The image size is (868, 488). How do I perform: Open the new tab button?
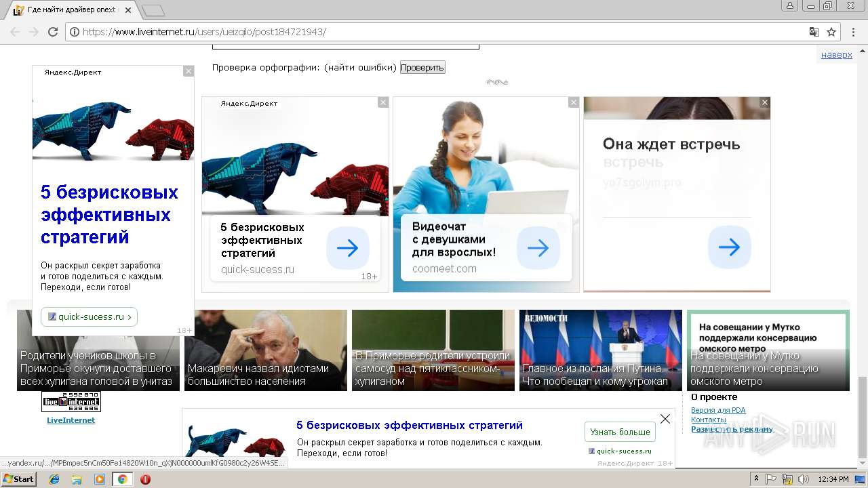(154, 10)
